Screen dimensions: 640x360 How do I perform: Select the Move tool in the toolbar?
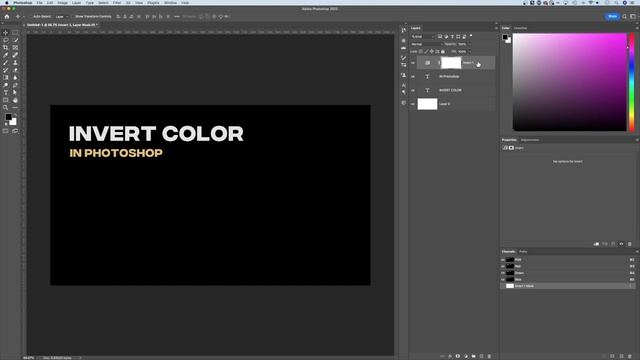click(6, 33)
